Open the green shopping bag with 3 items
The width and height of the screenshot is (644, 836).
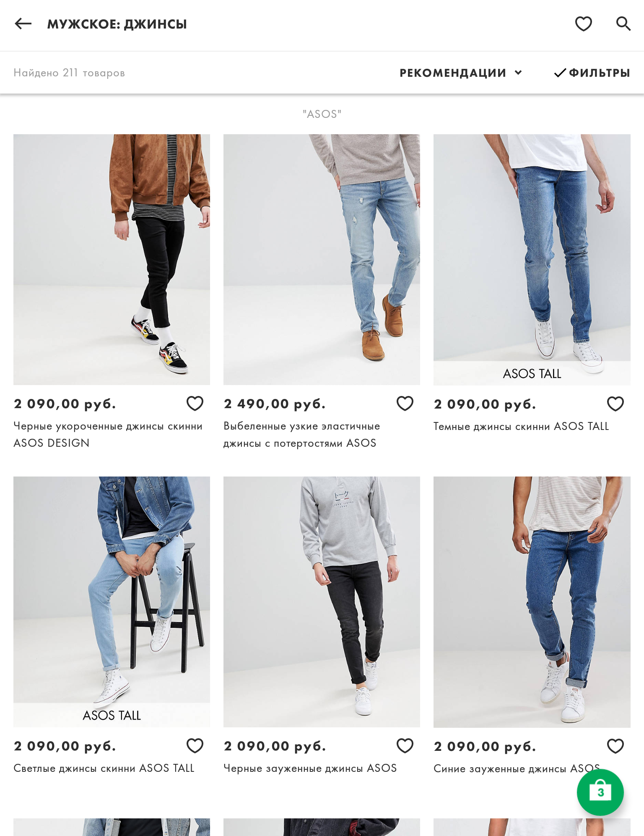pos(600,792)
